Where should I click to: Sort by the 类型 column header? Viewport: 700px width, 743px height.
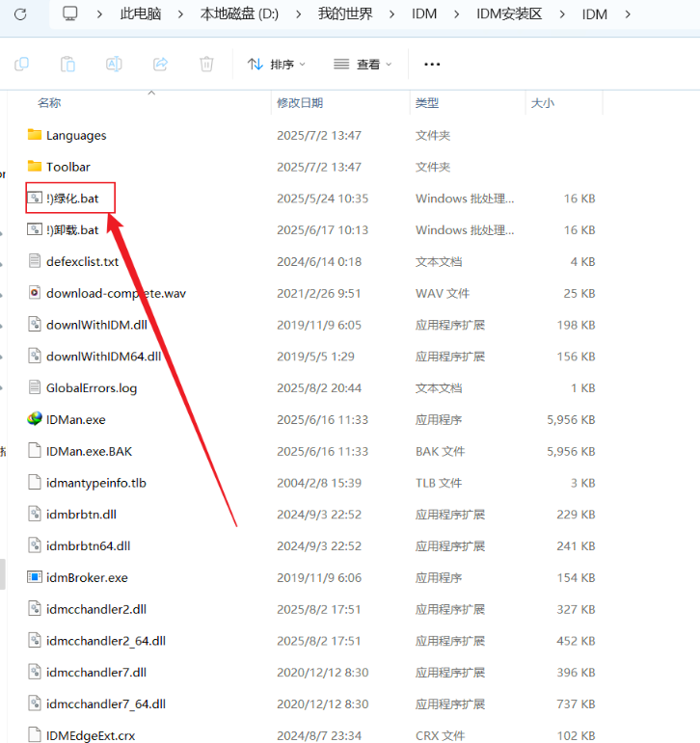pyautogui.click(x=427, y=103)
